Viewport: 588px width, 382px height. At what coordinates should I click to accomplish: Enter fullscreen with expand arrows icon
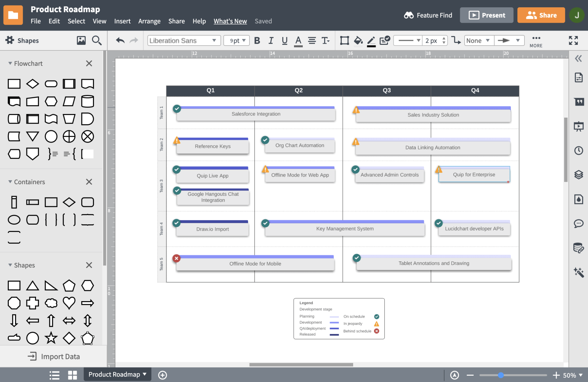tap(573, 40)
